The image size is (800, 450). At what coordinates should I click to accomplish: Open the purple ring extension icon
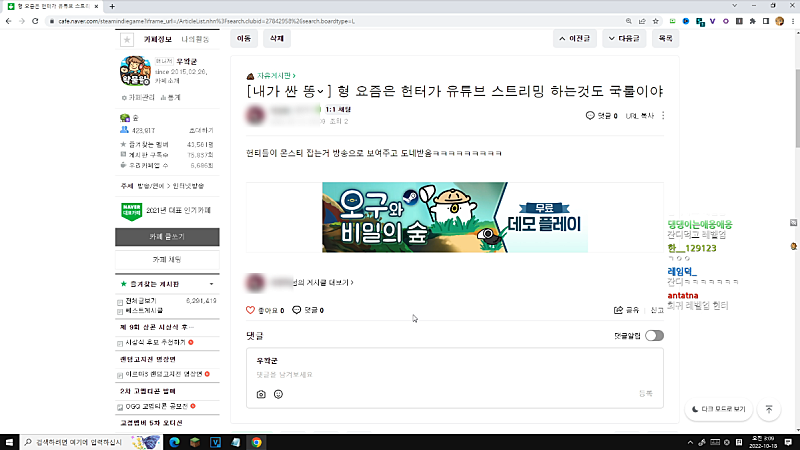[x=726, y=21]
